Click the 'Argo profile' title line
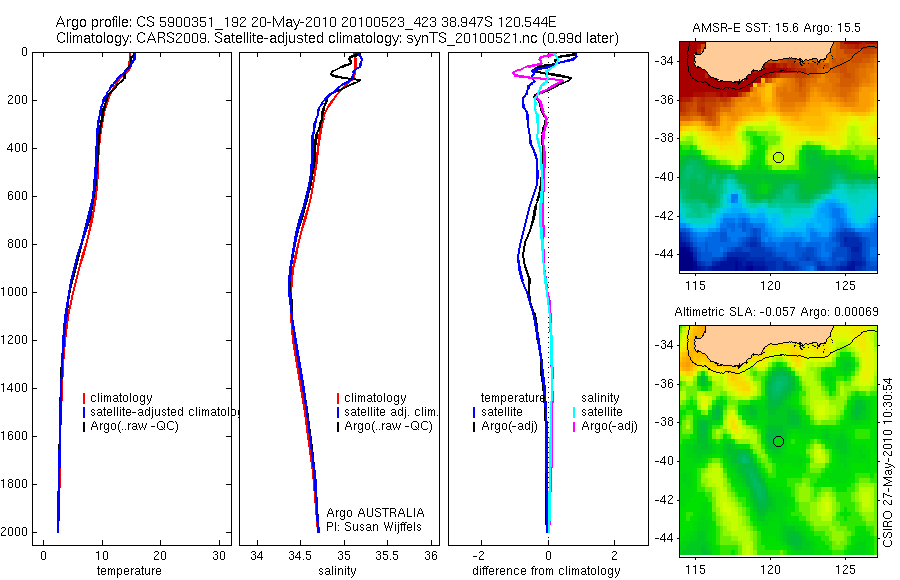The width and height of the screenshot is (900, 580). pos(305,22)
